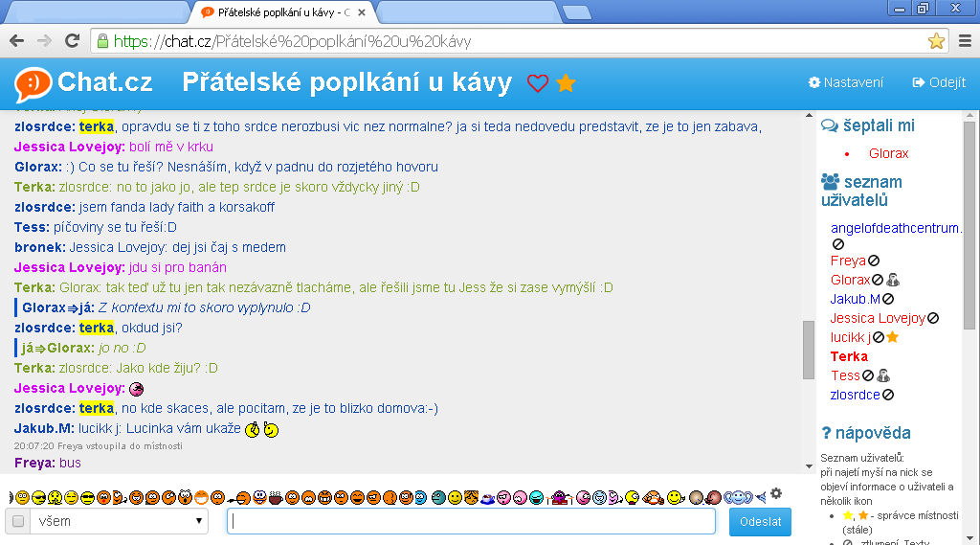
Task: Click the orange star next to room title
Action: [566, 83]
